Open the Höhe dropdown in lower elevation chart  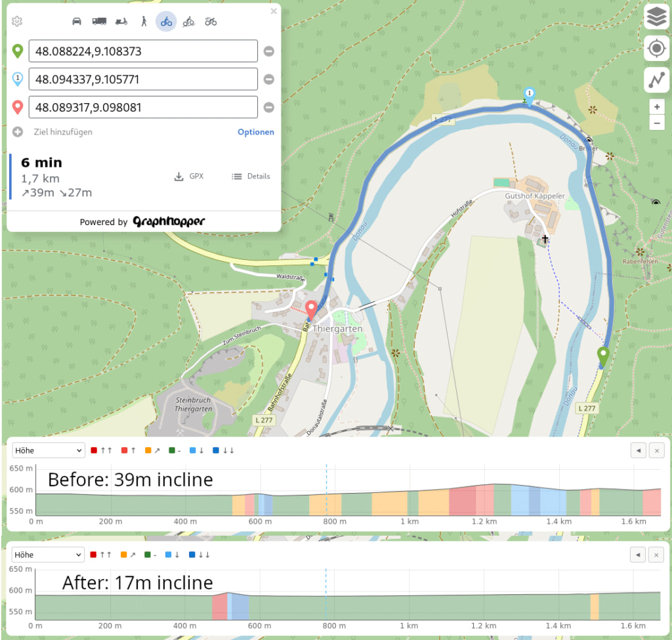point(49,555)
